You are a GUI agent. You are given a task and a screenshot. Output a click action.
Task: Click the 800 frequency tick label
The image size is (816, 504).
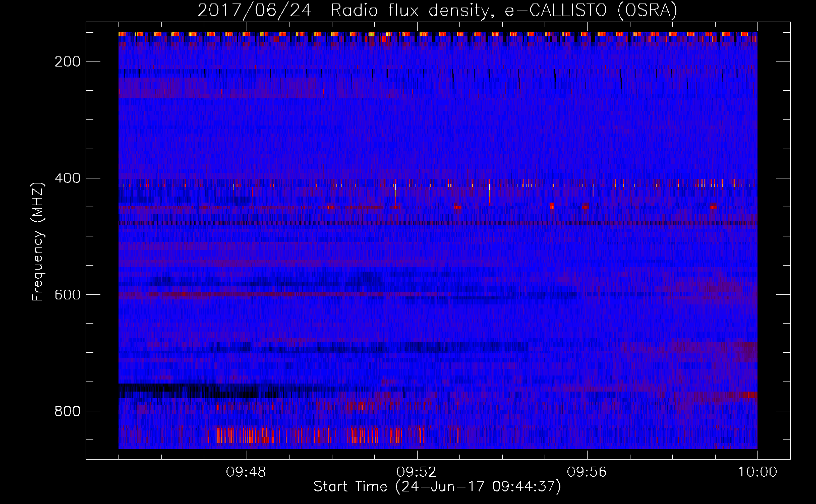coord(68,411)
